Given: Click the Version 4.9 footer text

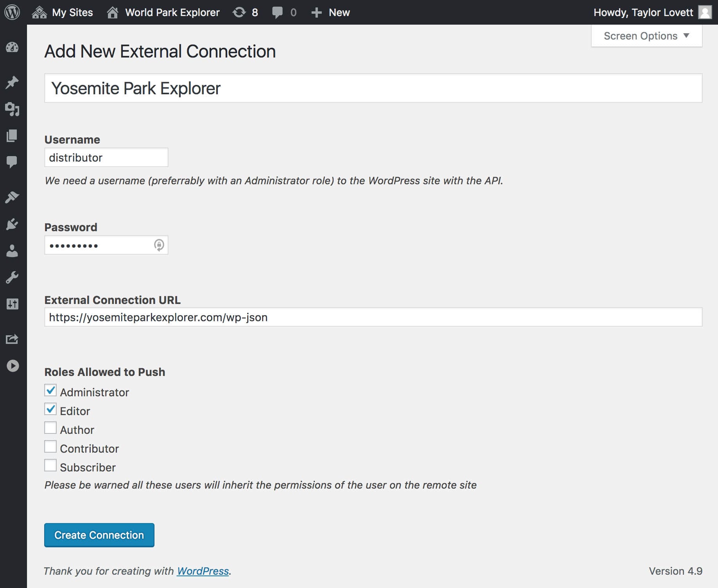Looking at the screenshot, I should (x=675, y=571).
